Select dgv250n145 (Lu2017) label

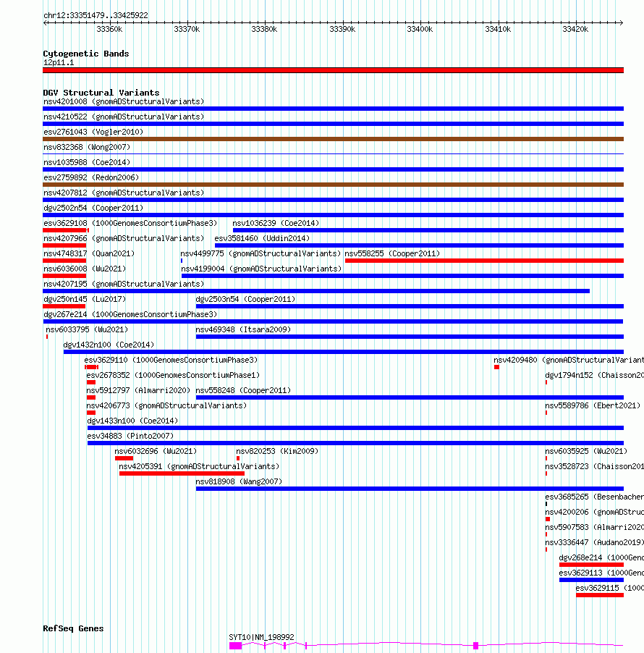coord(85,300)
